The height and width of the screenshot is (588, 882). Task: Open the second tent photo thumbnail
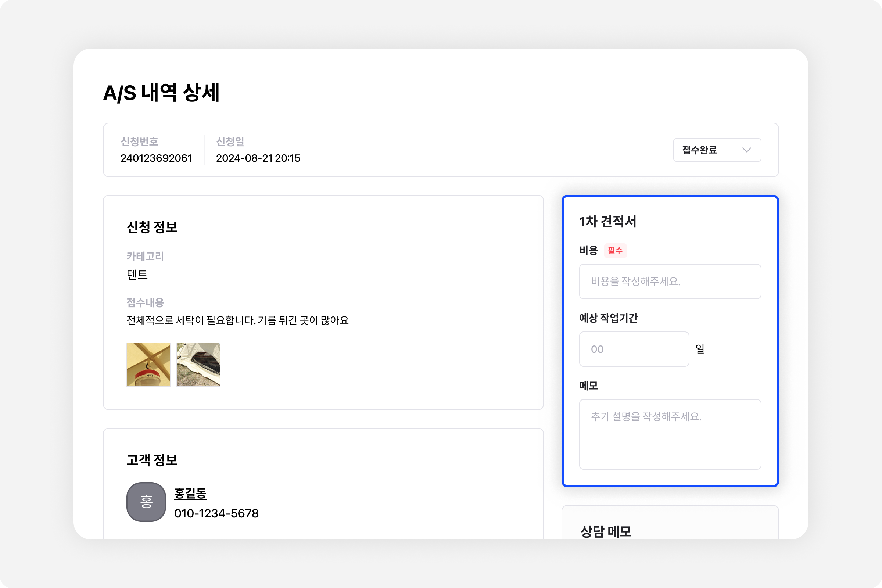198,364
